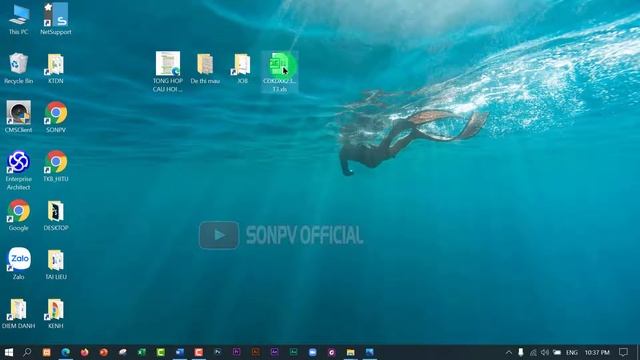Viewport: 640px width, 360px height.
Task: Open green Camtasia icon in taskbar
Action: point(161,352)
